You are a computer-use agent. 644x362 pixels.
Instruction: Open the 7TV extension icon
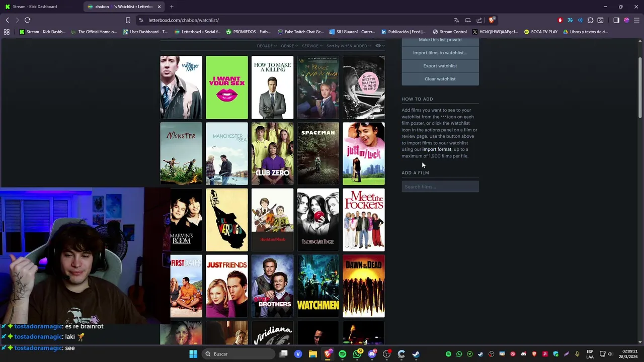pyautogui.click(x=570, y=20)
